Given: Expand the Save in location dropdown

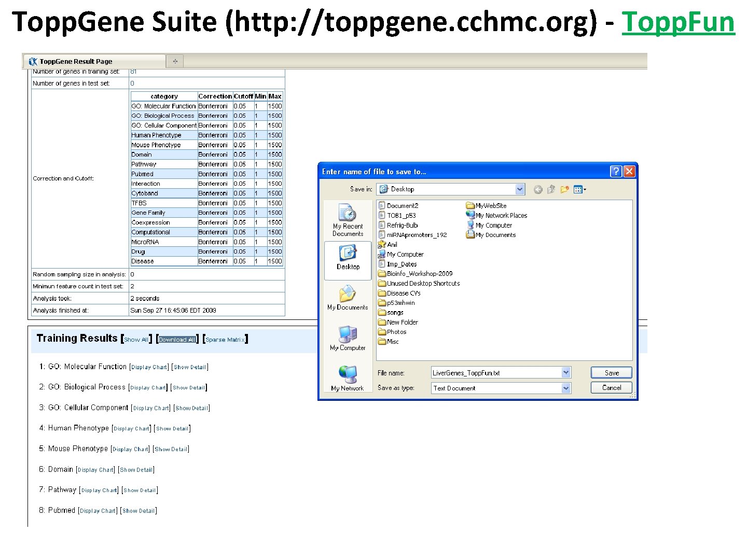Looking at the screenshot, I should tap(520, 189).
